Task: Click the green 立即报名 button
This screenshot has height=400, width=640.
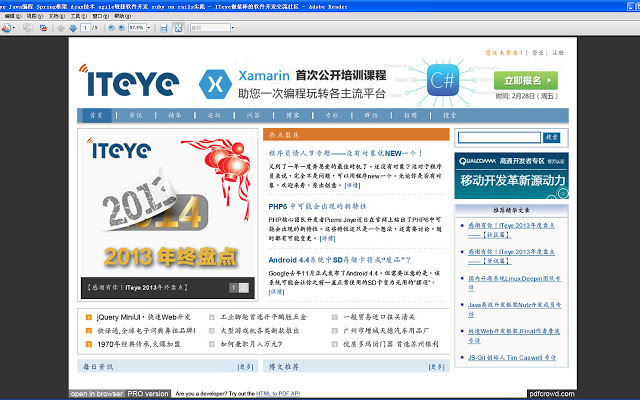Action: click(x=526, y=80)
